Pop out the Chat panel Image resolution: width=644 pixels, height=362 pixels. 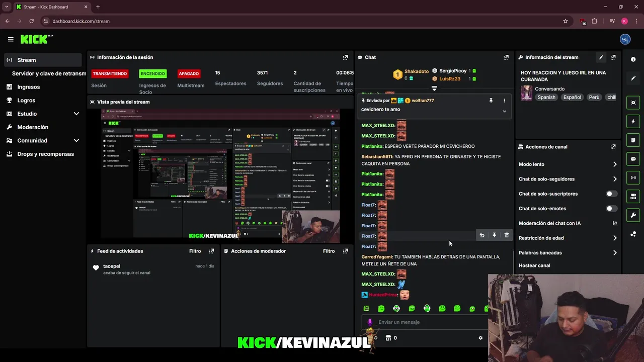[506, 57]
